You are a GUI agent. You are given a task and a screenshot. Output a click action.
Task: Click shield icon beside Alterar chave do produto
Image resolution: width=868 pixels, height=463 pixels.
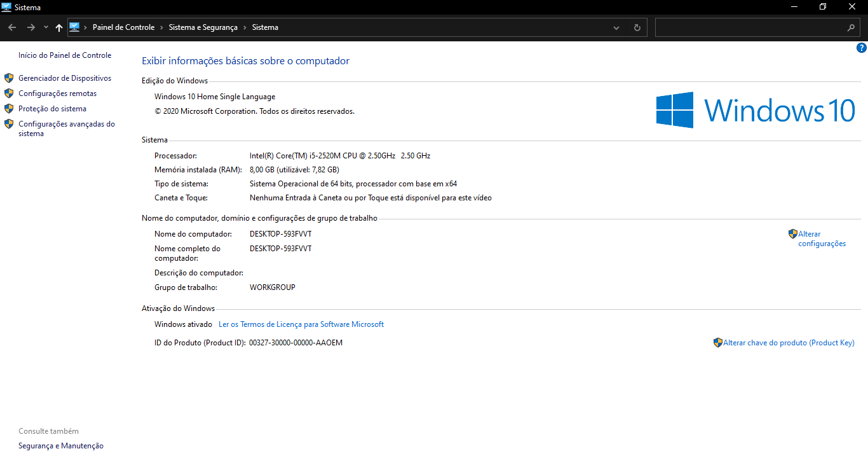click(x=718, y=343)
